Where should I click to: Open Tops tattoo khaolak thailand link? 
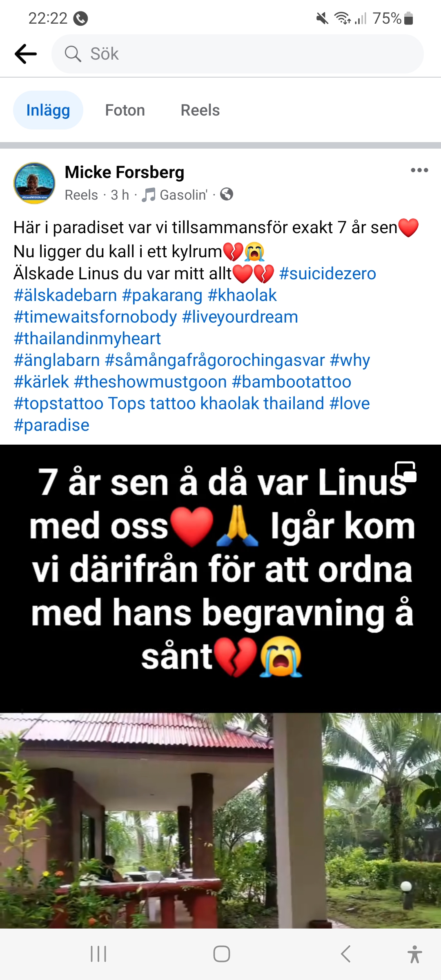(216, 403)
